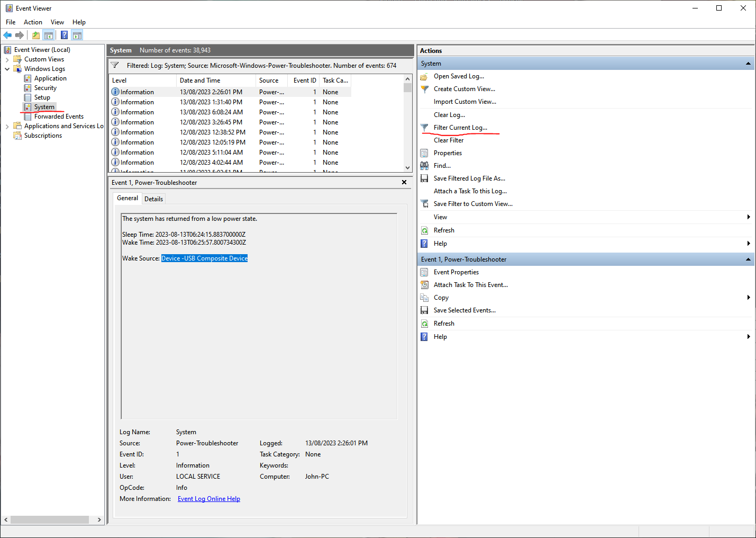Open the View submenu arrow in Actions

[x=748, y=217]
